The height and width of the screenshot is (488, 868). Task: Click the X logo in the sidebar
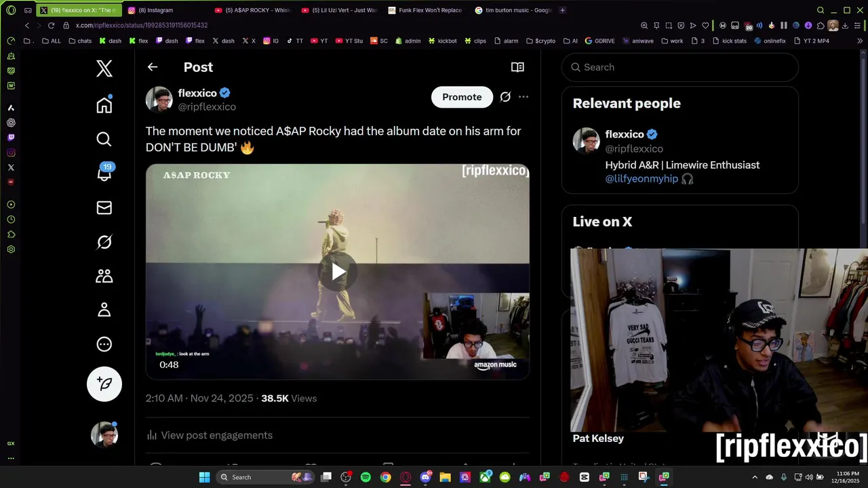(104, 68)
